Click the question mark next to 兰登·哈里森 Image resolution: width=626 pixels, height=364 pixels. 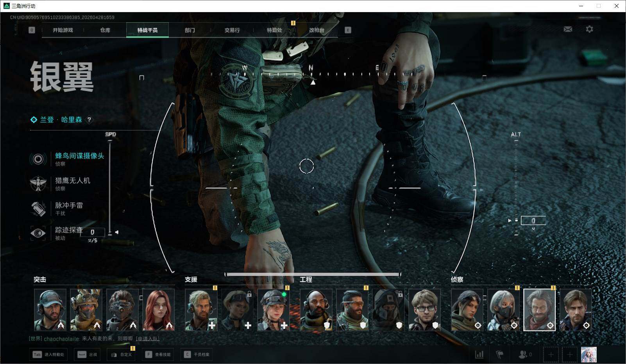pos(89,120)
